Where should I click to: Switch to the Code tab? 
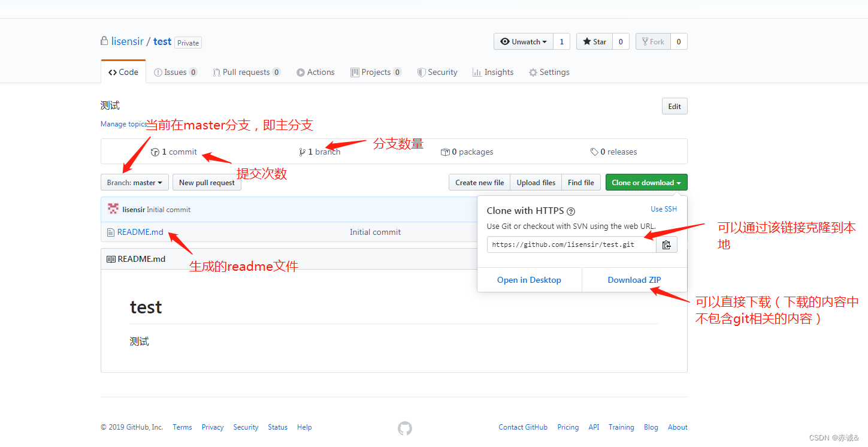[123, 72]
